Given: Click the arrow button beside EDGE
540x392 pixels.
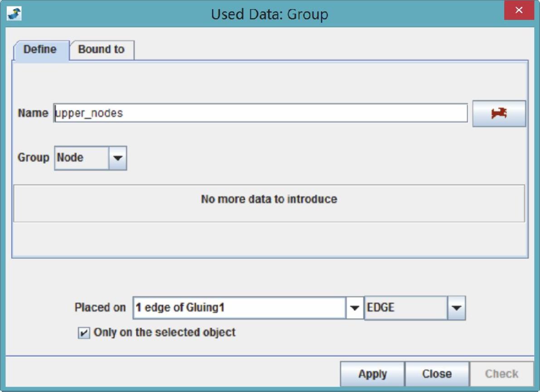Looking at the screenshot, I should pyautogui.click(x=456, y=308).
